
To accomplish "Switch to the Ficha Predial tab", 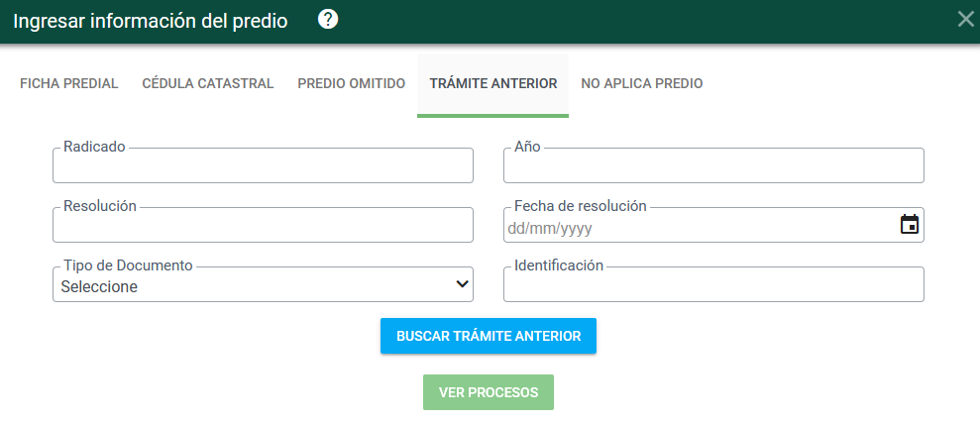I will pyautogui.click(x=69, y=84).
